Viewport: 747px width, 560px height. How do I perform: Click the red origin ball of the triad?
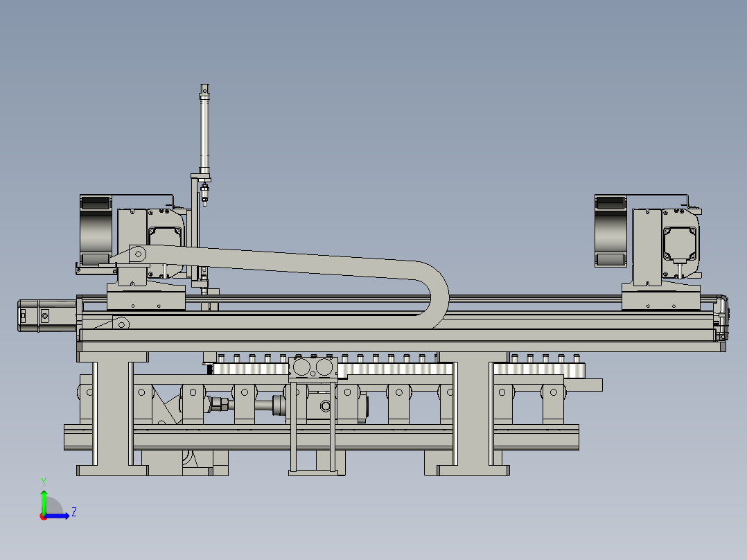pyautogui.click(x=44, y=516)
